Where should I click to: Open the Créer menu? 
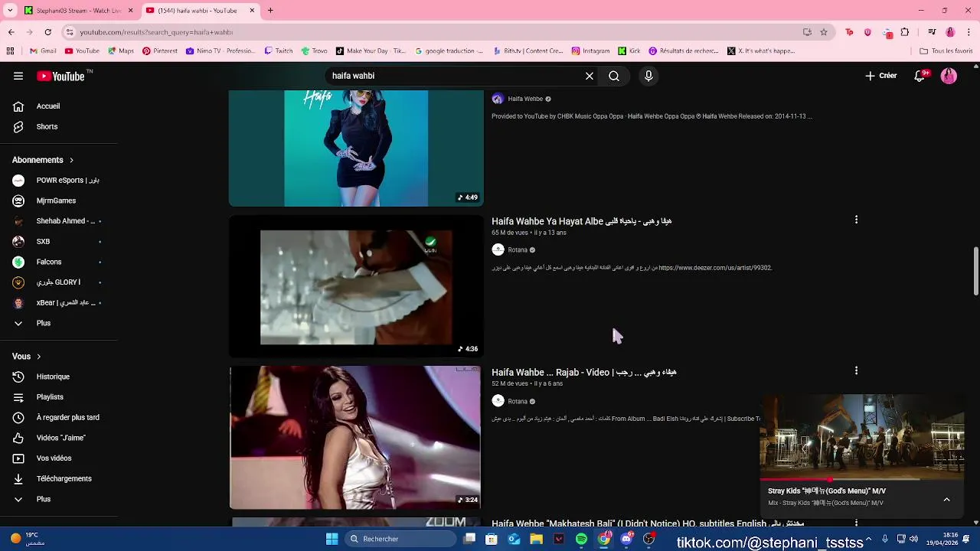(x=881, y=76)
